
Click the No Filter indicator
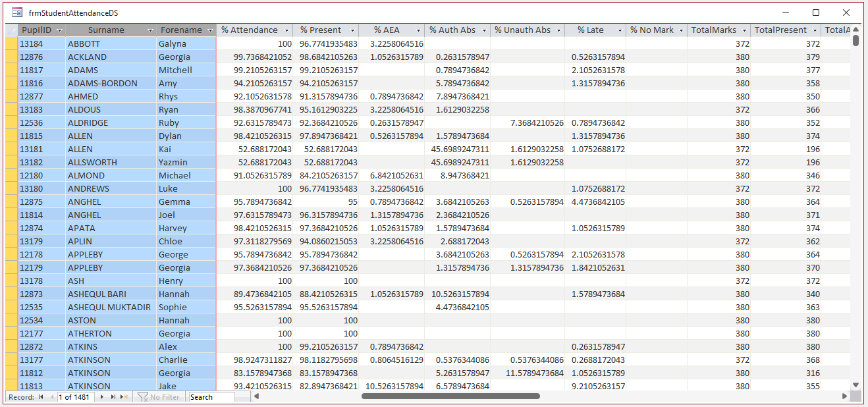(159, 397)
